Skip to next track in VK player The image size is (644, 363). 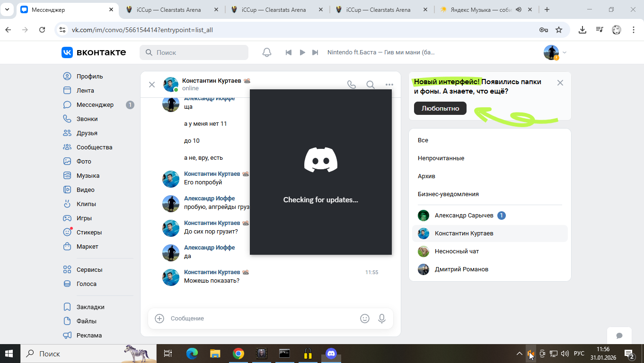click(x=315, y=52)
